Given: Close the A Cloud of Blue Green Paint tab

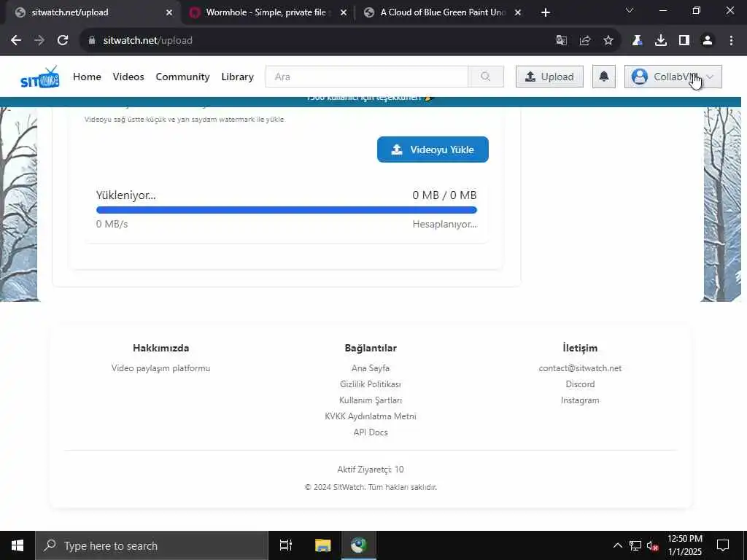Looking at the screenshot, I should [x=518, y=12].
